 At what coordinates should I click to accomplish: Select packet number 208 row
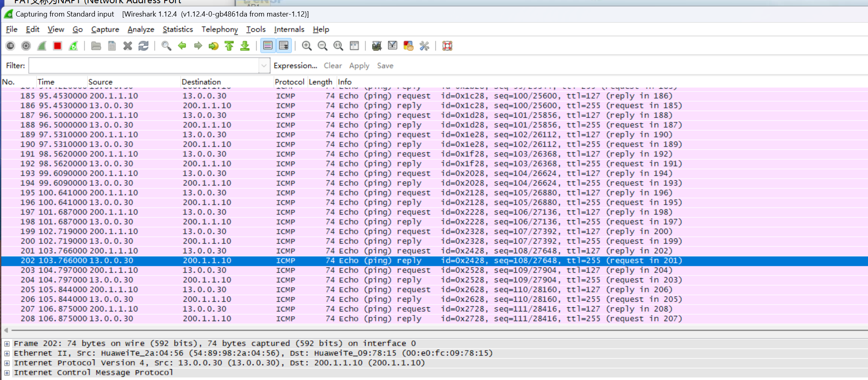(x=435, y=319)
